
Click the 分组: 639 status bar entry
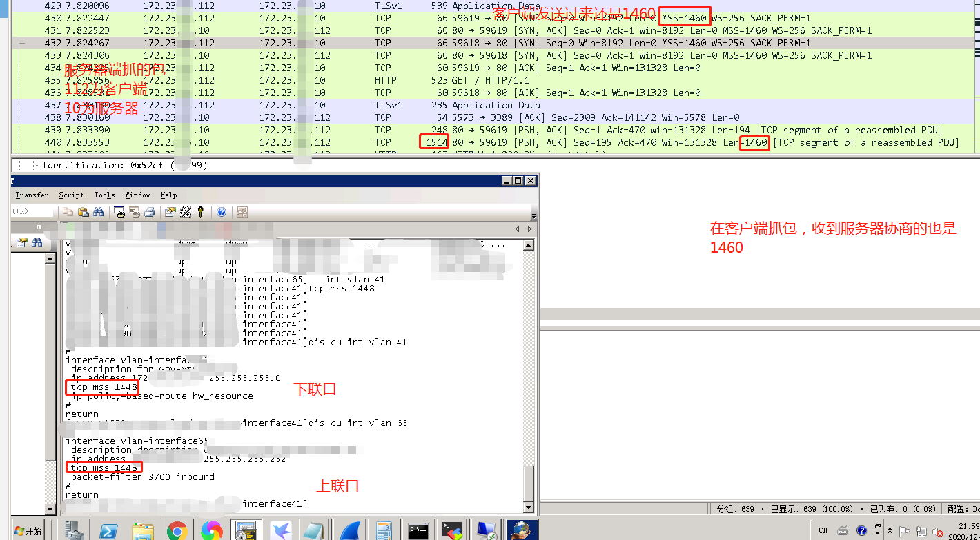point(735,509)
